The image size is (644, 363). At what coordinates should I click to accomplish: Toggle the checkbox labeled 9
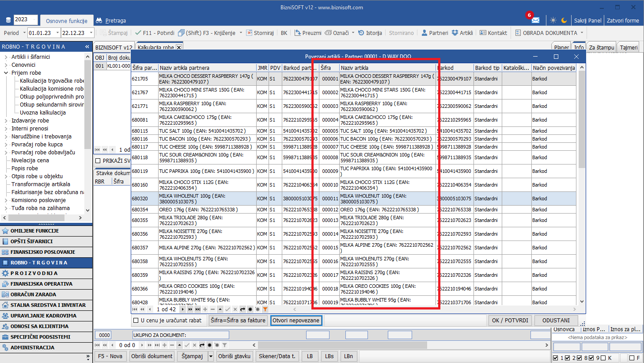591,358
